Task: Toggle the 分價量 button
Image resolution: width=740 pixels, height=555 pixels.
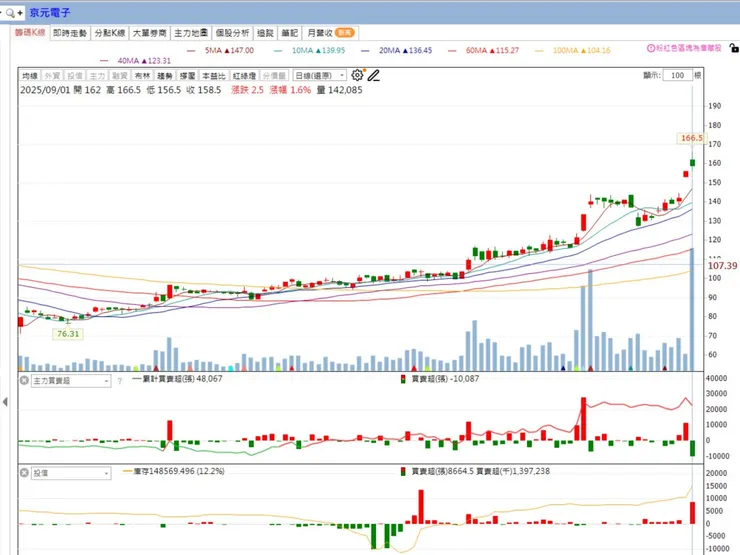Action: click(x=274, y=76)
